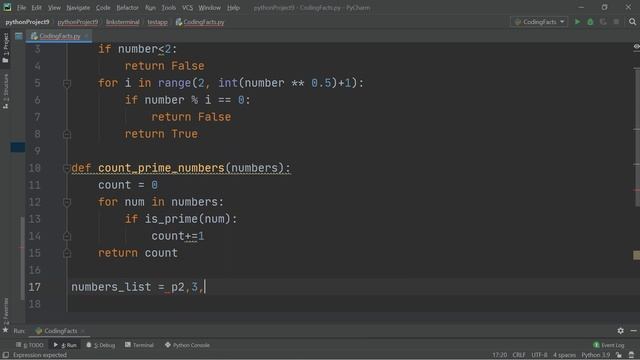Click the small panel icon left of the CodingFacts.py editor tab

click(x=19, y=36)
